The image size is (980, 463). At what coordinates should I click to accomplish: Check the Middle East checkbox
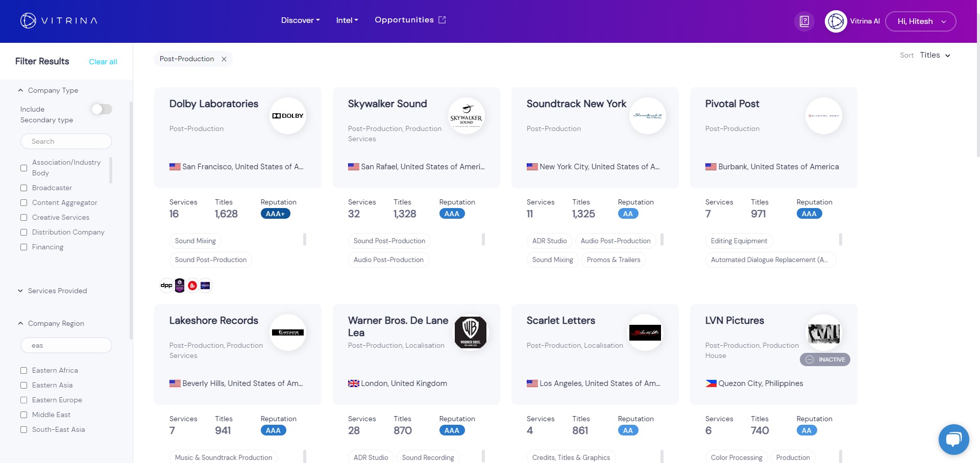[x=23, y=415]
